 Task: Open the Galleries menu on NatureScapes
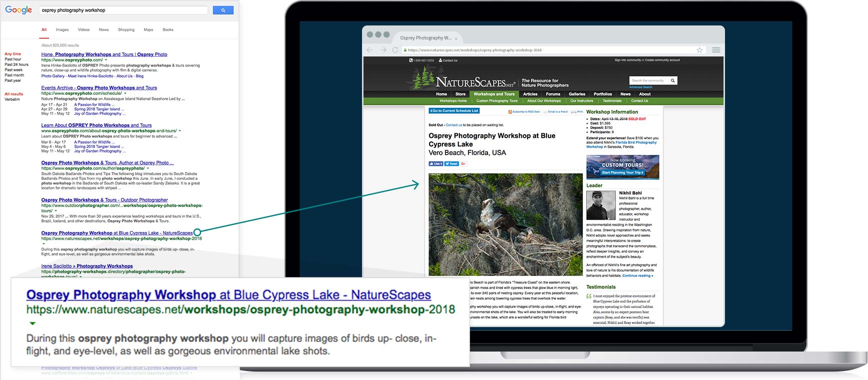pos(576,94)
